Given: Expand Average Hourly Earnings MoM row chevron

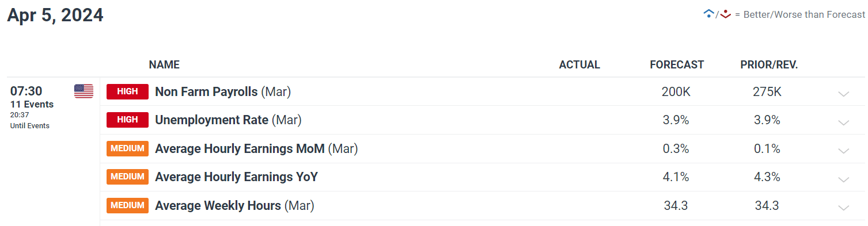Looking at the screenshot, I should (x=844, y=151).
